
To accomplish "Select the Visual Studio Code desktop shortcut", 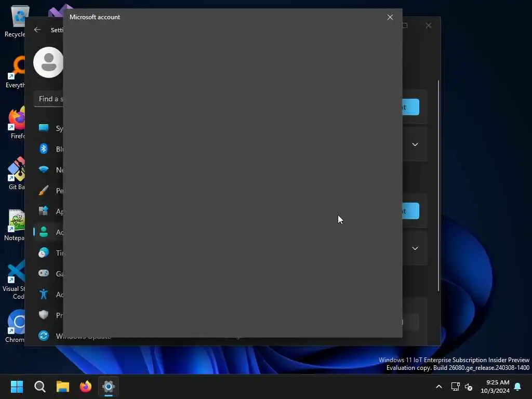I will pyautogui.click(x=14, y=280).
